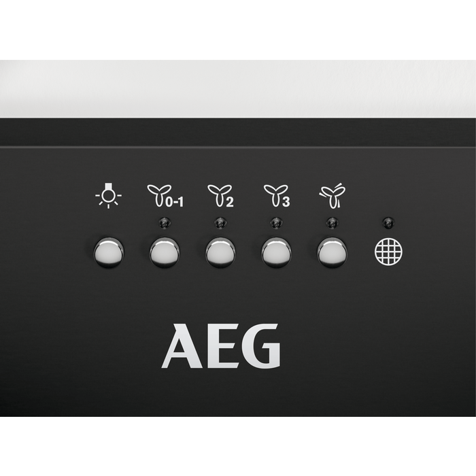Viewport: 476px width, 476px height.
Task: Click the AEG brand logo
Action: click(x=221, y=345)
